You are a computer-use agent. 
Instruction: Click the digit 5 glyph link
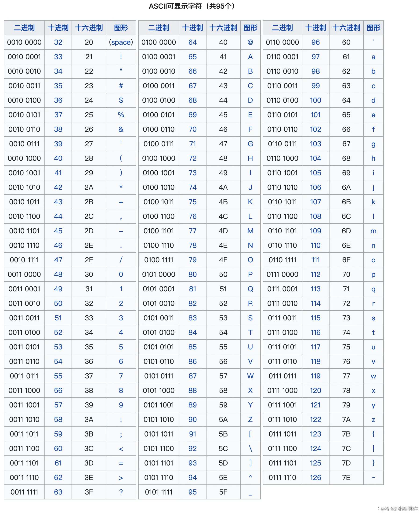click(x=121, y=347)
